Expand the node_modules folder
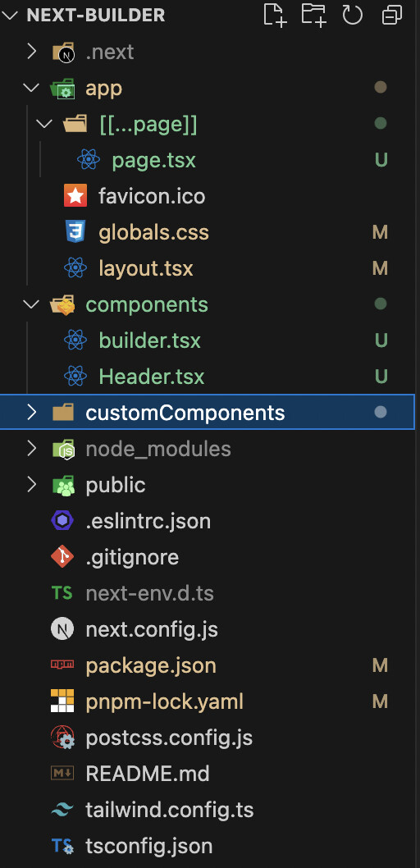 point(31,449)
